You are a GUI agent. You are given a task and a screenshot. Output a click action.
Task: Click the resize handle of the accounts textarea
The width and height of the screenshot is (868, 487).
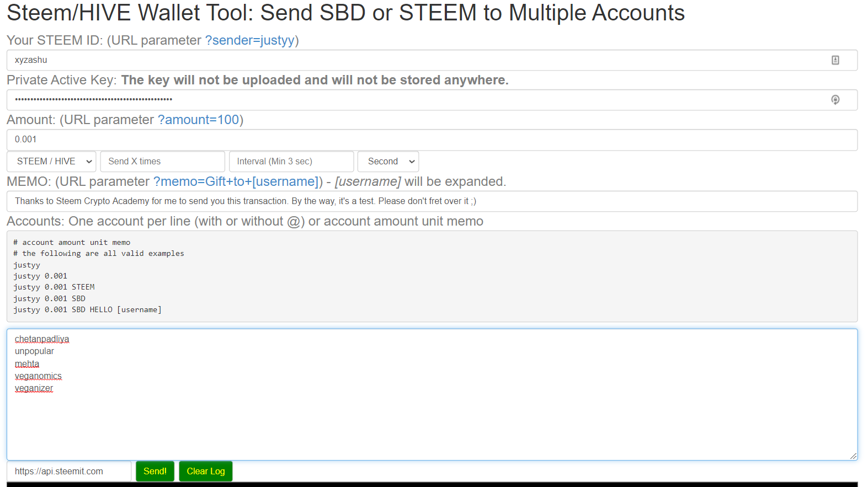pos(853,456)
